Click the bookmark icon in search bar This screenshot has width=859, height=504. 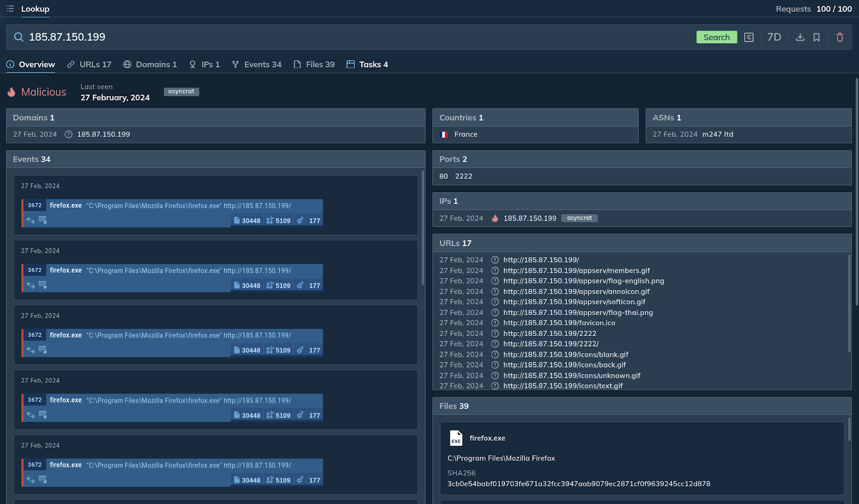816,37
